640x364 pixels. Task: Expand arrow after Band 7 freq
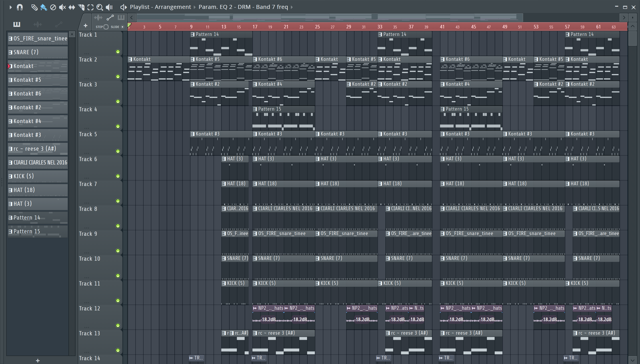(x=292, y=7)
